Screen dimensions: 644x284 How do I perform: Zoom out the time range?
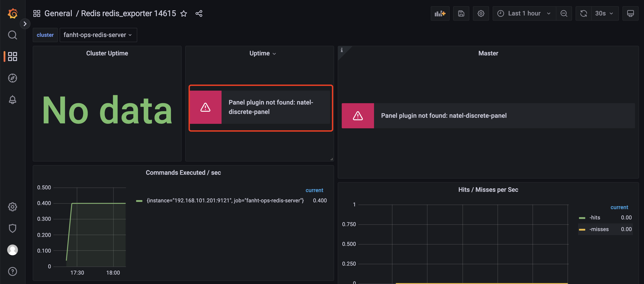564,13
